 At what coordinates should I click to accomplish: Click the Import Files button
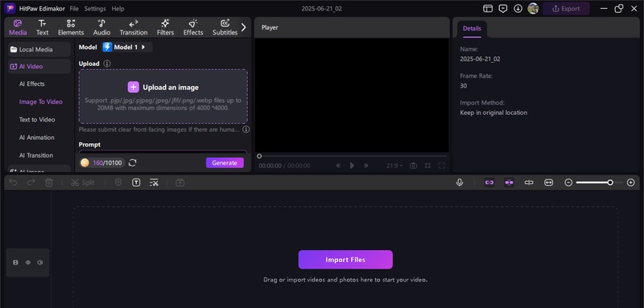[x=345, y=260]
